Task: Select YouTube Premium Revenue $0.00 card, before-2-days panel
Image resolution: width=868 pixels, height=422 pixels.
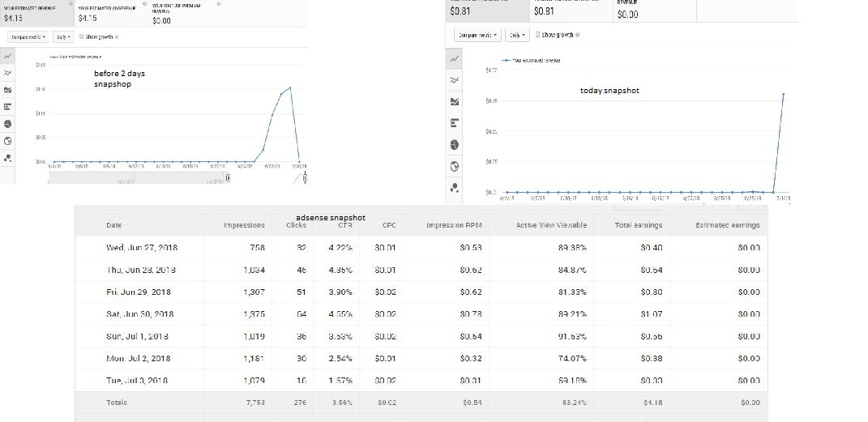Action: 185,13
